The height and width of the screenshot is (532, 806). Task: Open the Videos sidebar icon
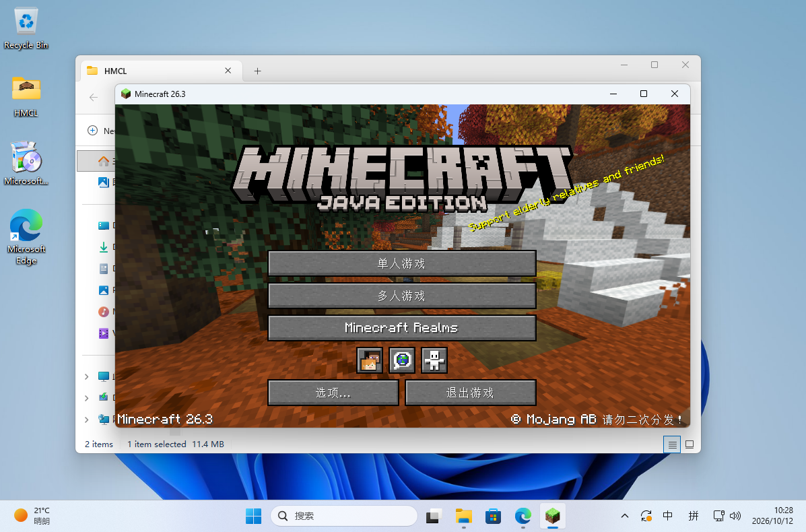103,333
